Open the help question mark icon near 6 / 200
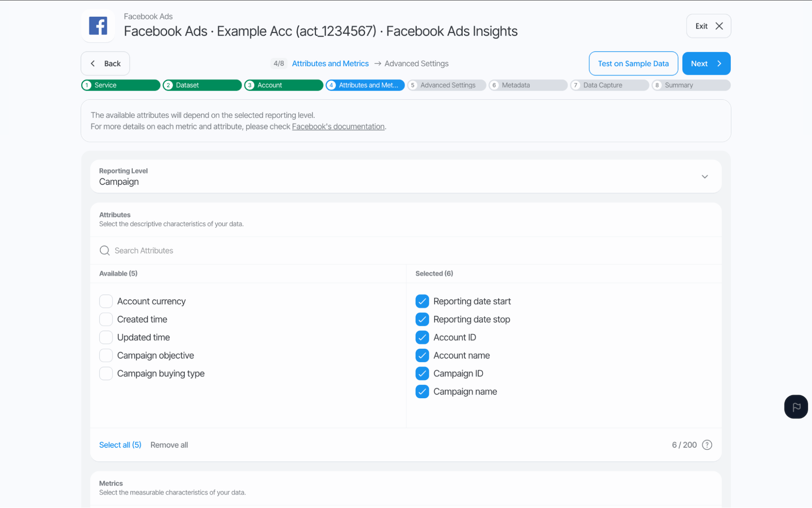Image resolution: width=812 pixels, height=508 pixels. (x=707, y=445)
